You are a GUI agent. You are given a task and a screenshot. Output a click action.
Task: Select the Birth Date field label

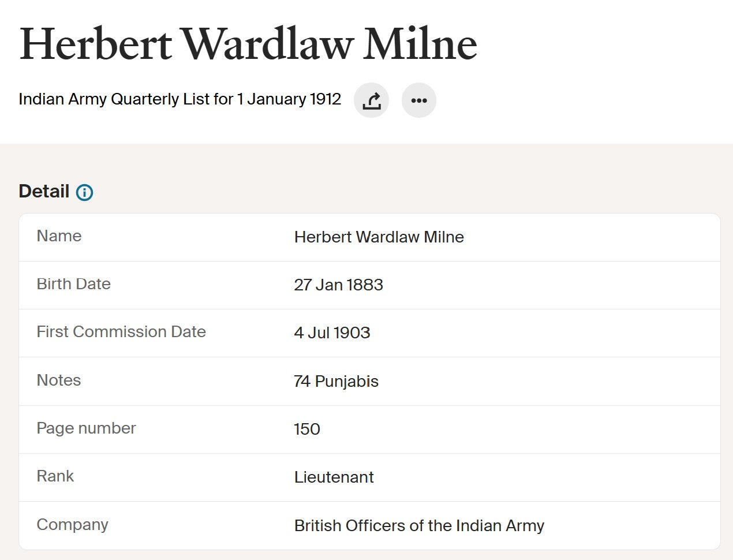74,283
